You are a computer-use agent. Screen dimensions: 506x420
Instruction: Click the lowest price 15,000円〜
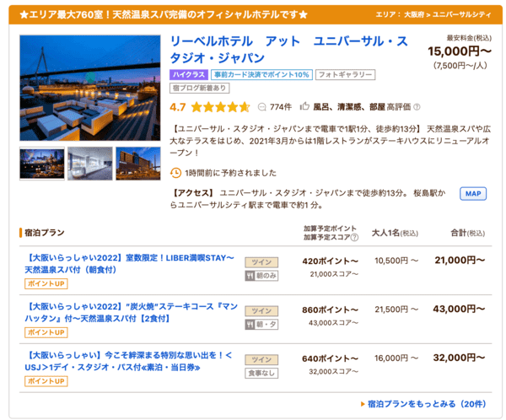point(460,51)
